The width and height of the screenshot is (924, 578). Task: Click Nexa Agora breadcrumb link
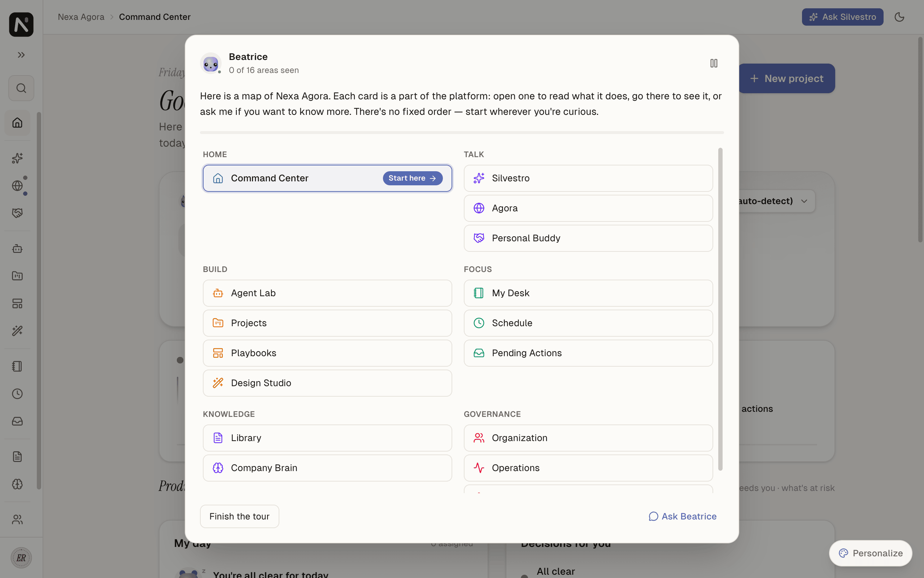coord(81,17)
